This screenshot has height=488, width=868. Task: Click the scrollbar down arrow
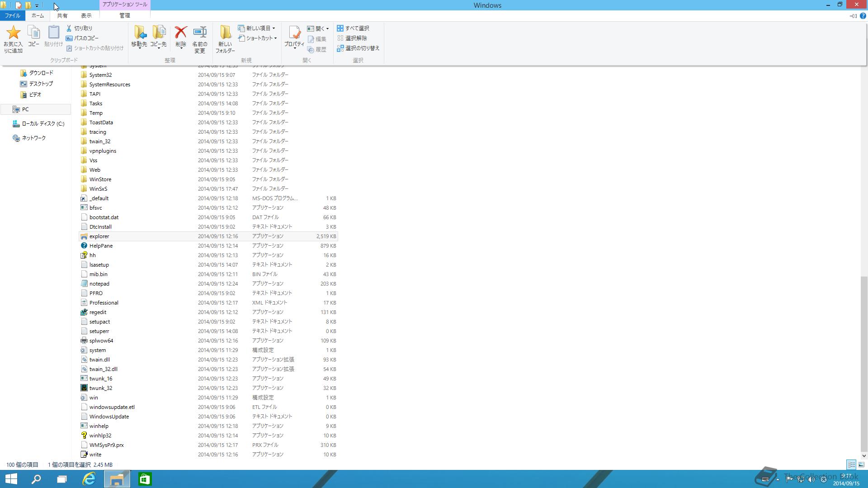pyautogui.click(x=864, y=456)
